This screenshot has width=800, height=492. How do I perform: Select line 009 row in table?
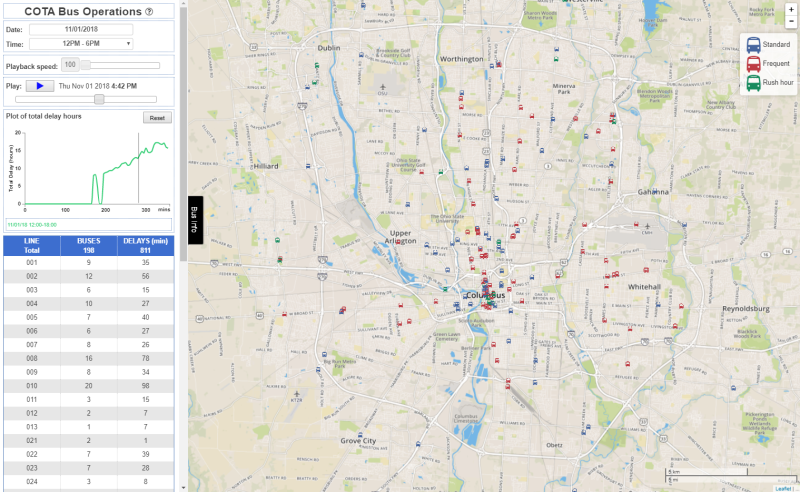pyautogui.click(x=89, y=372)
